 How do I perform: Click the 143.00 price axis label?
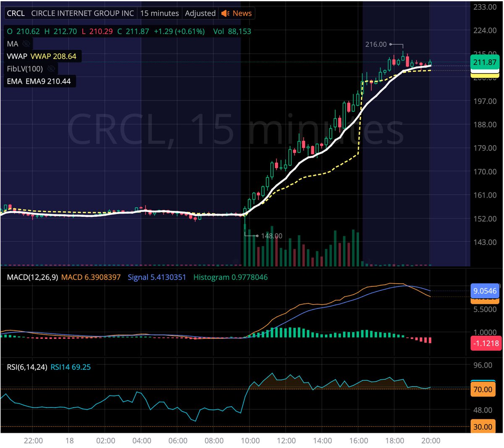click(485, 242)
